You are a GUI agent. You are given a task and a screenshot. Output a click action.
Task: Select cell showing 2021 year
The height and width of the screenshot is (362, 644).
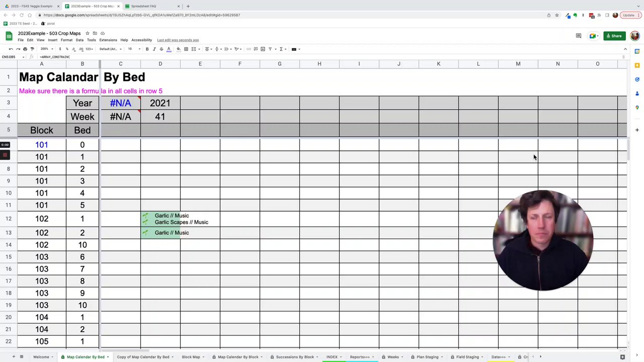point(160,103)
